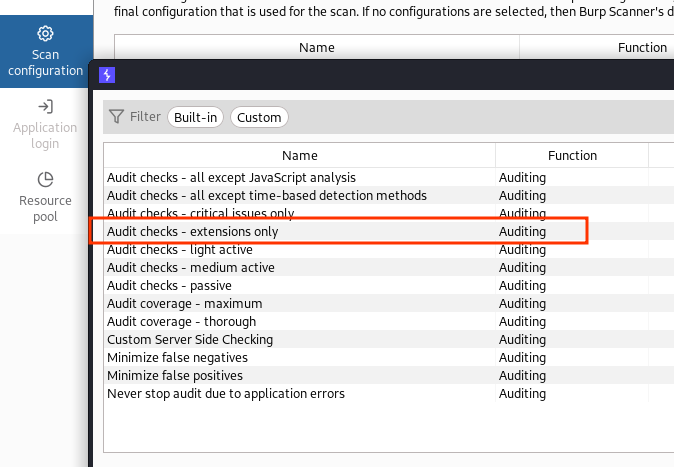Select Minimize false positives configuration
This screenshot has height=467, width=674.
coord(175,376)
